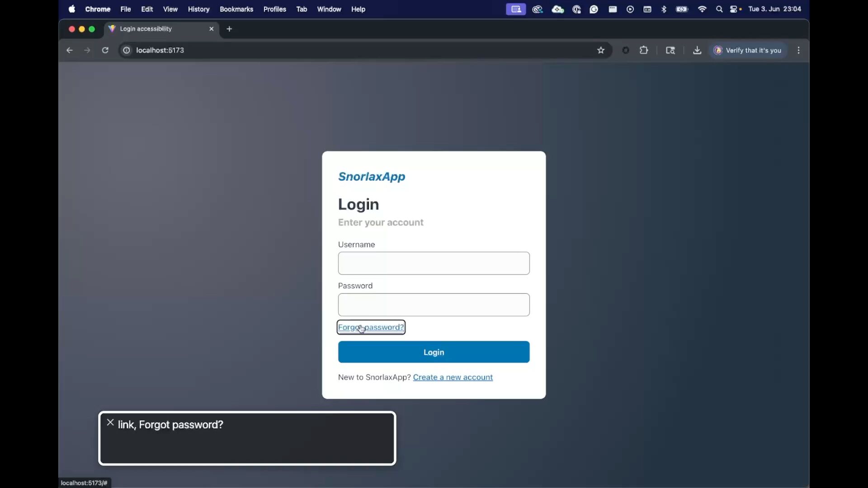Screen dimensions: 868x488
Task: Click the Username label
Action: click(357, 244)
